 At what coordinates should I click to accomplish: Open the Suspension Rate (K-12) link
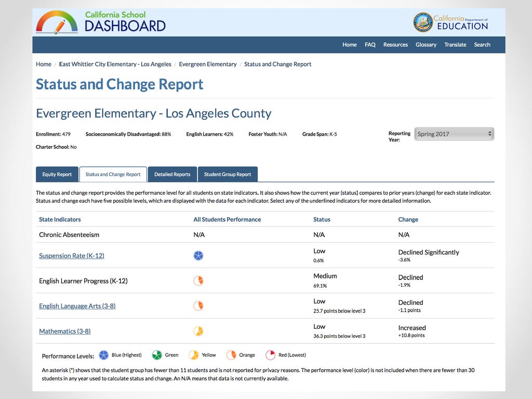72,256
